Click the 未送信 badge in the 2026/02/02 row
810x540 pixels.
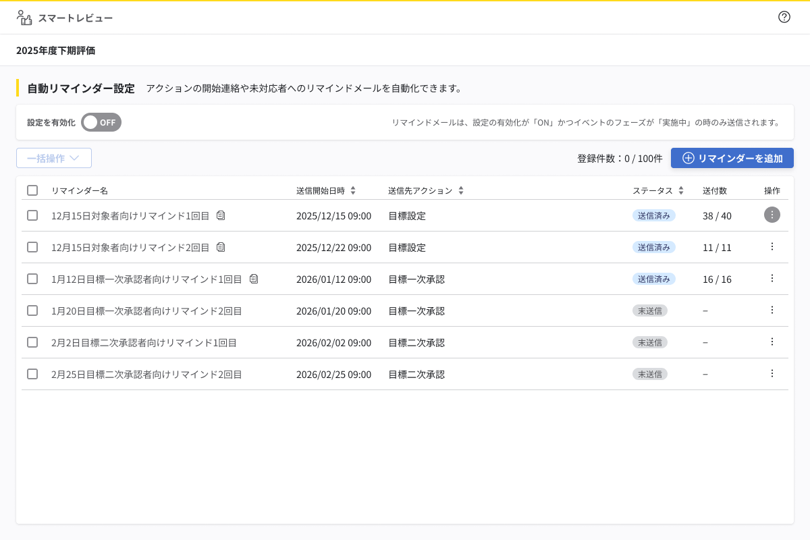tap(650, 342)
